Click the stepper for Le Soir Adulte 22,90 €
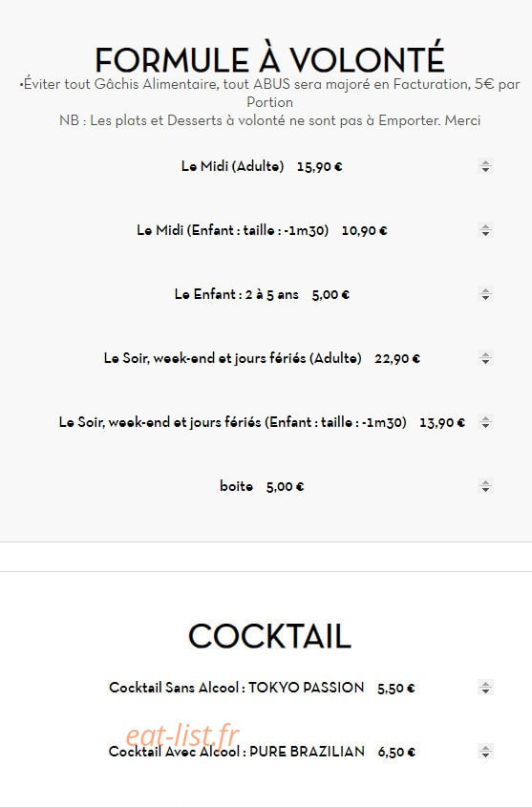 pos(485,358)
